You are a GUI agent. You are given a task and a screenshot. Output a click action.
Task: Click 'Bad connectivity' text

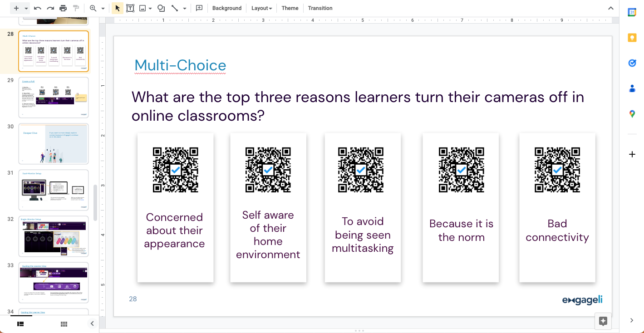557,230
